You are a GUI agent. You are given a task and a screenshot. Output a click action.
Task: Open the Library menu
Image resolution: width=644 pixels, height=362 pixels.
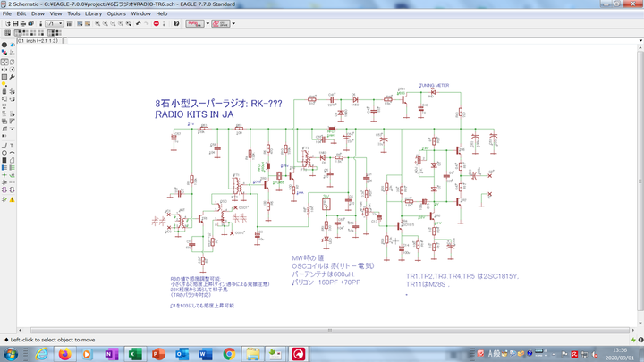click(x=93, y=14)
